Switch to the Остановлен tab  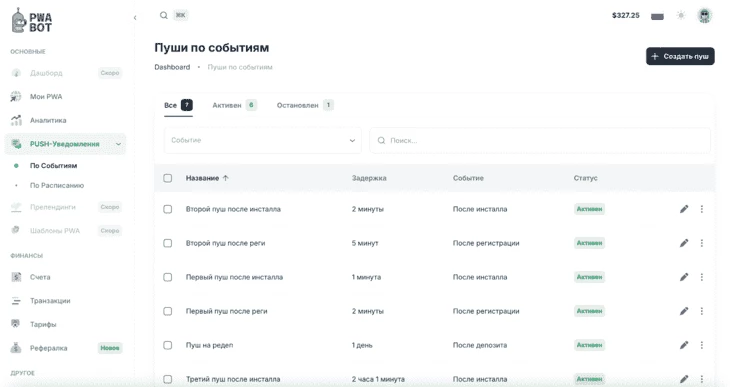(305, 105)
